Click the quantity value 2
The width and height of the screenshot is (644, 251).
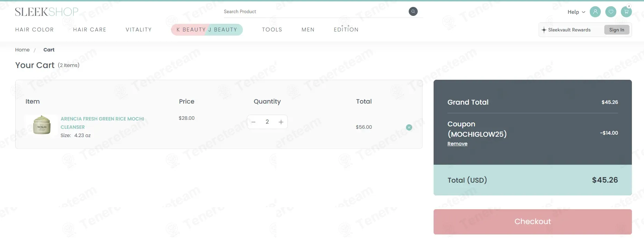pos(267,122)
